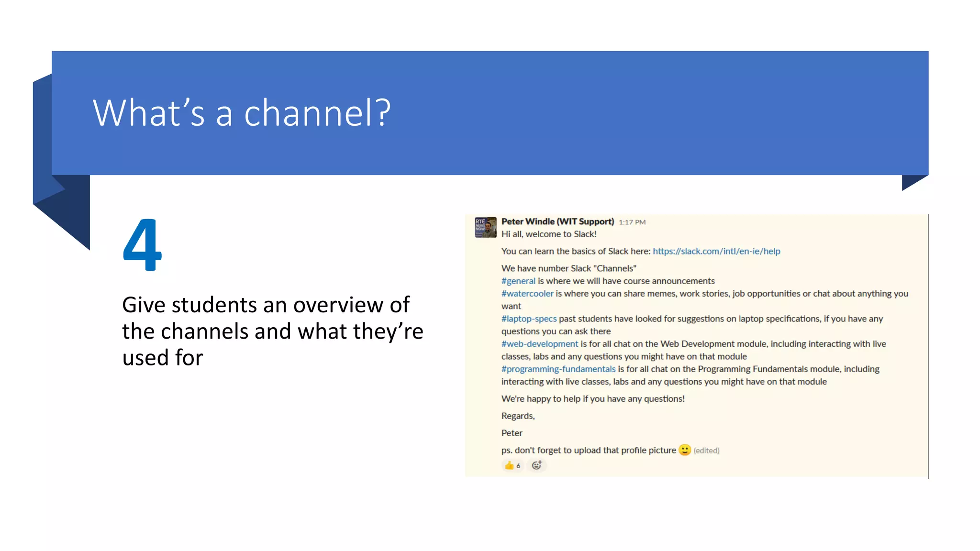This screenshot has height=551, width=980.
Task: Open the #laptop-specs channel link
Action: [x=529, y=319]
